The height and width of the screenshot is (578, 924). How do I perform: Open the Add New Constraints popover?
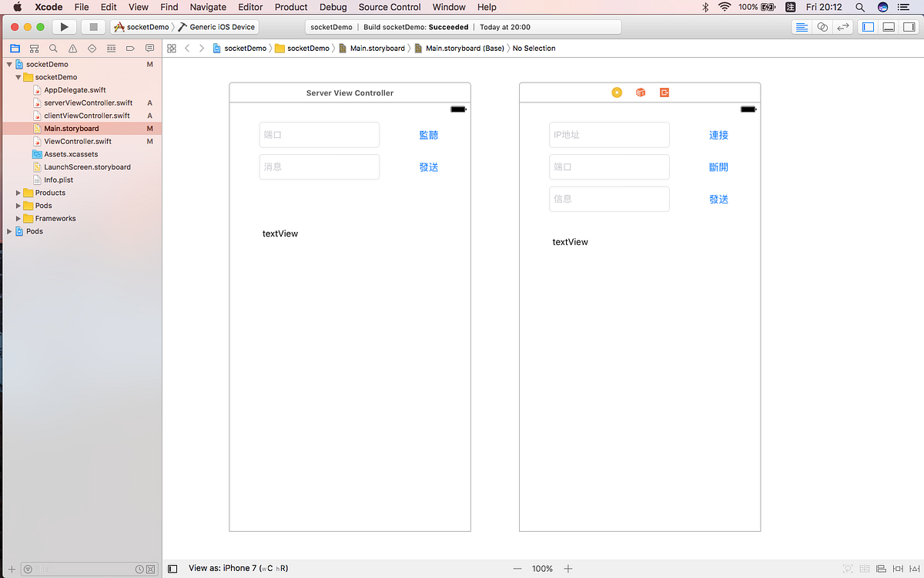tap(899, 568)
